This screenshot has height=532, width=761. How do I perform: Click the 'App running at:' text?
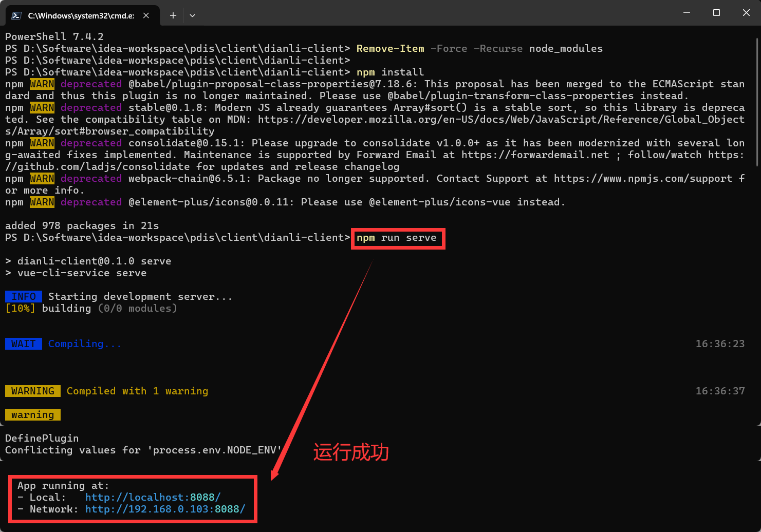(x=63, y=485)
